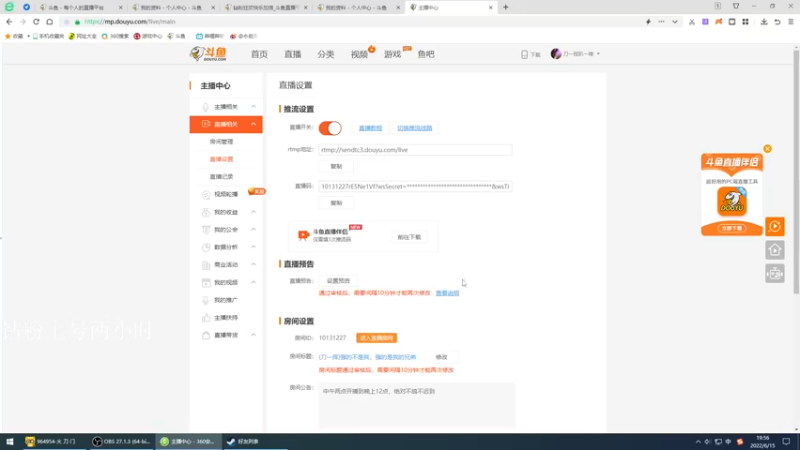This screenshot has width=800, height=450.
Task: Close the Douyu live companion floating ad
Action: pyautogui.click(x=767, y=149)
